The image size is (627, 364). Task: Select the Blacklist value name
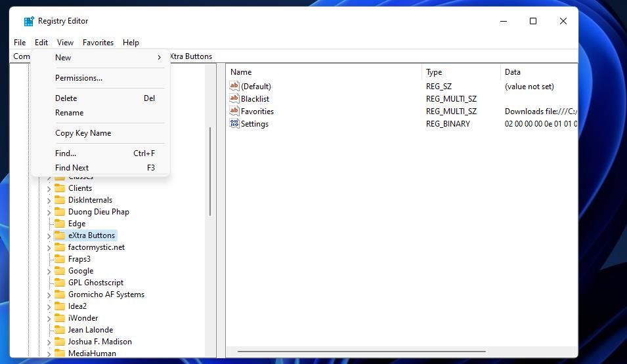(x=255, y=98)
